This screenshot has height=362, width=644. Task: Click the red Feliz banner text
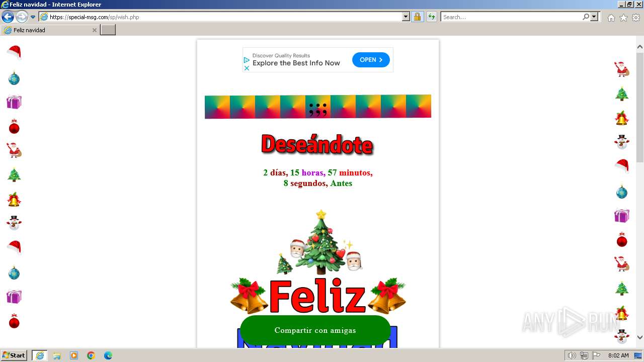(317, 296)
